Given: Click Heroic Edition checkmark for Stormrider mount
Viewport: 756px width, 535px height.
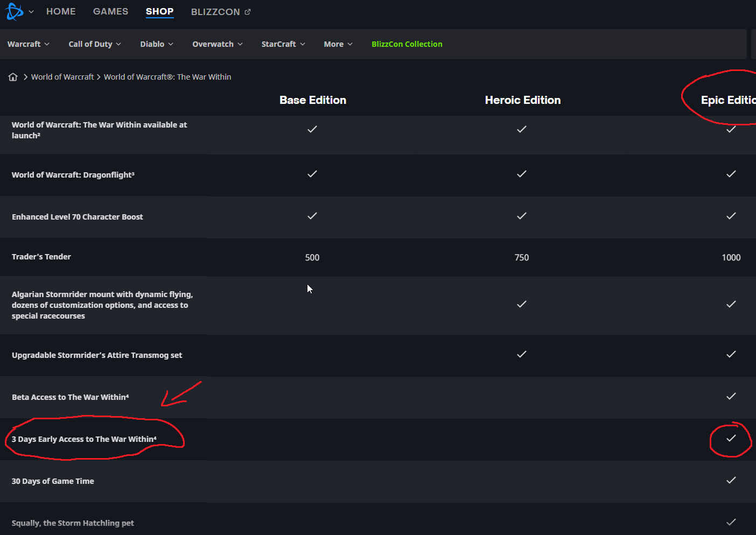Looking at the screenshot, I should click(x=522, y=304).
